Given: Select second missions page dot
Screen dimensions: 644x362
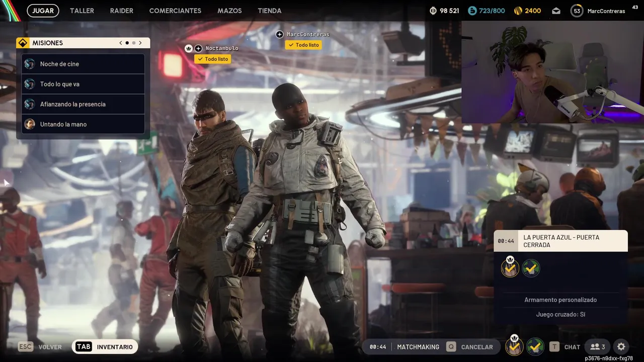Looking at the screenshot, I should point(133,43).
